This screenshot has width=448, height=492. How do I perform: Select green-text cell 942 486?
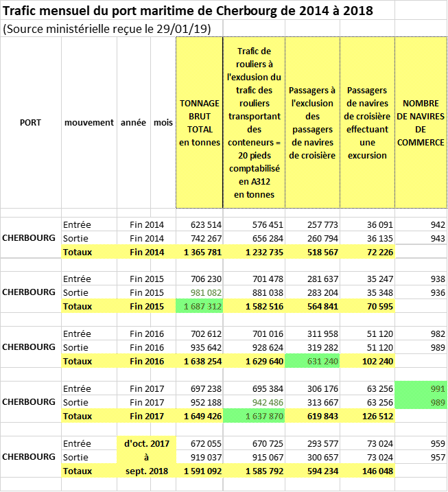click(254, 402)
